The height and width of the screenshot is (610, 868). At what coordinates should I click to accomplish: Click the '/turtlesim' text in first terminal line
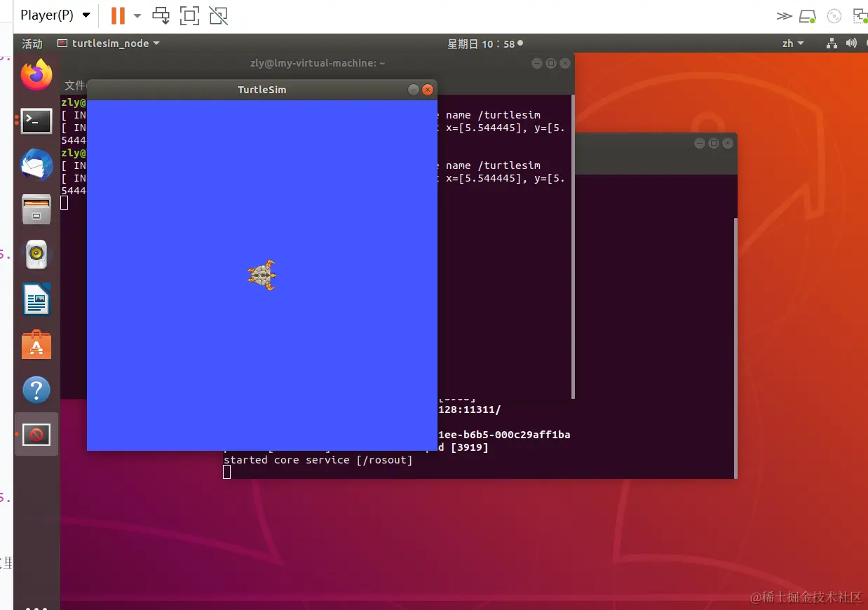(x=509, y=115)
